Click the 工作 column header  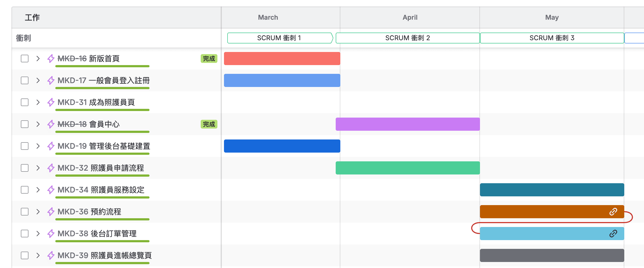32,18
